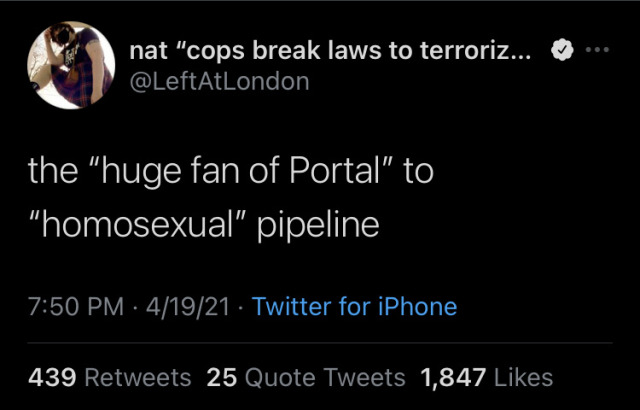Viewport: 640px width, 410px height.
Task: Click the 1,847 like count number
Action: (453, 377)
